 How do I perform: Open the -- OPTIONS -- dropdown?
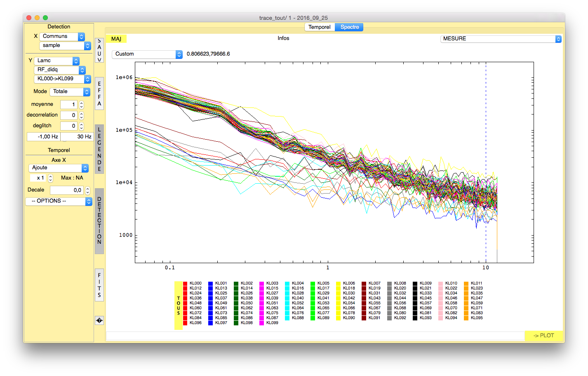click(59, 201)
